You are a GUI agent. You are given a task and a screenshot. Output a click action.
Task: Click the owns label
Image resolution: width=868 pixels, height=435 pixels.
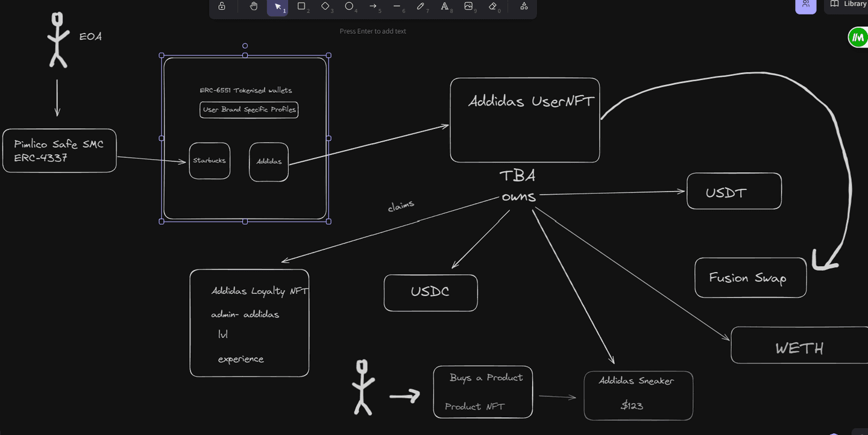pos(518,196)
